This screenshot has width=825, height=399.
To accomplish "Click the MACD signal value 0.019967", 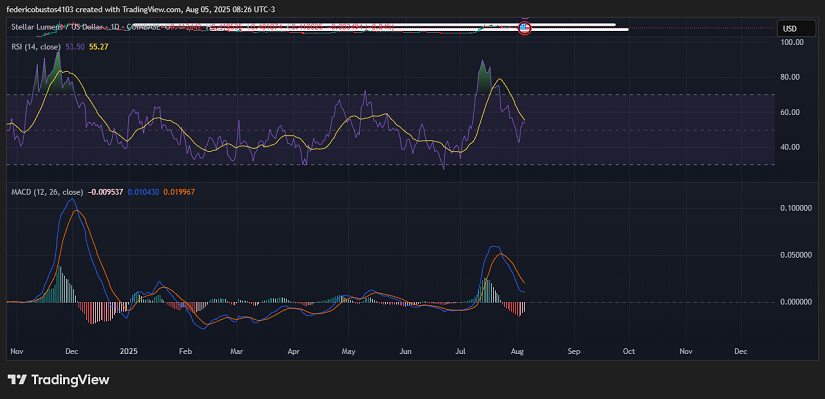I will click(x=179, y=192).
